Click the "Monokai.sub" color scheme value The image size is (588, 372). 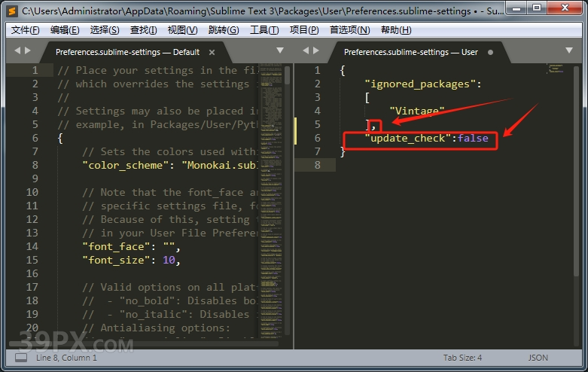pyautogui.click(x=220, y=166)
